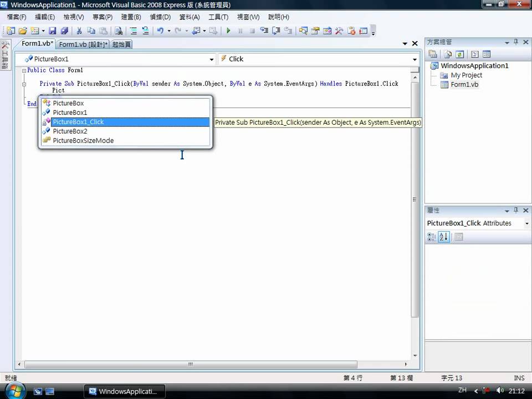Open the Click method name dropdown
Viewport: 532px width, 399px height.
pos(415,59)
